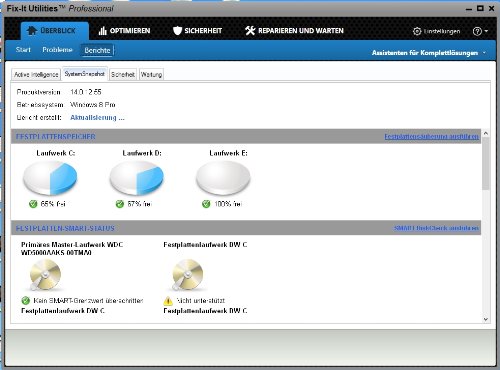Select the Berichte sub-navigation item
The image size is (500, 370).
click(97, 50)
